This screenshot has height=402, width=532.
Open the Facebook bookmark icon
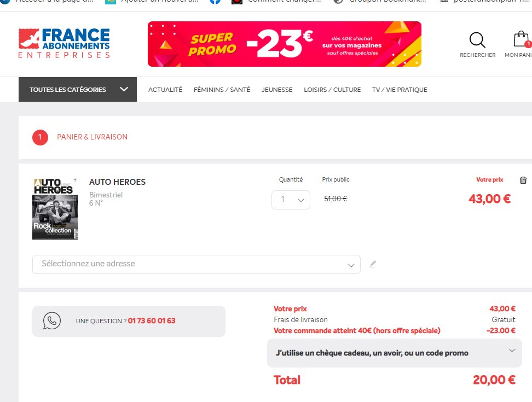pyautogui.click(x=215, y=2)
